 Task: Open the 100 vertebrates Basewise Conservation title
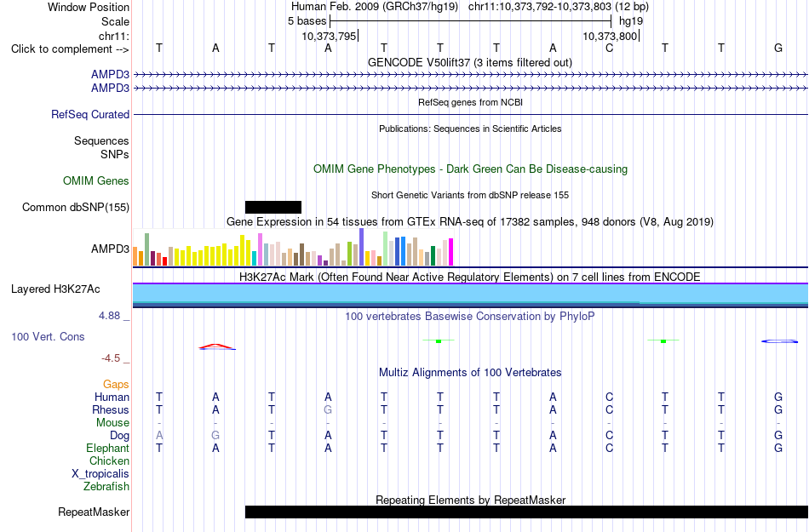pos(469,317)
